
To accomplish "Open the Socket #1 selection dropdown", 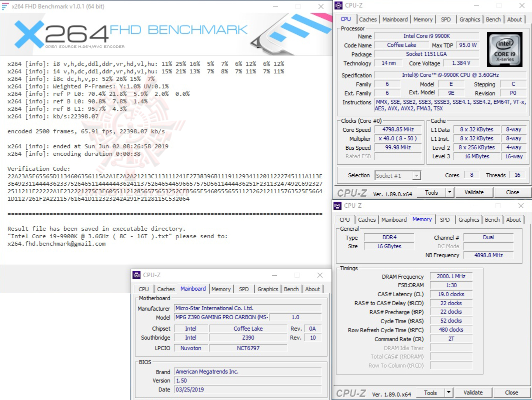I will click(417, 175).
